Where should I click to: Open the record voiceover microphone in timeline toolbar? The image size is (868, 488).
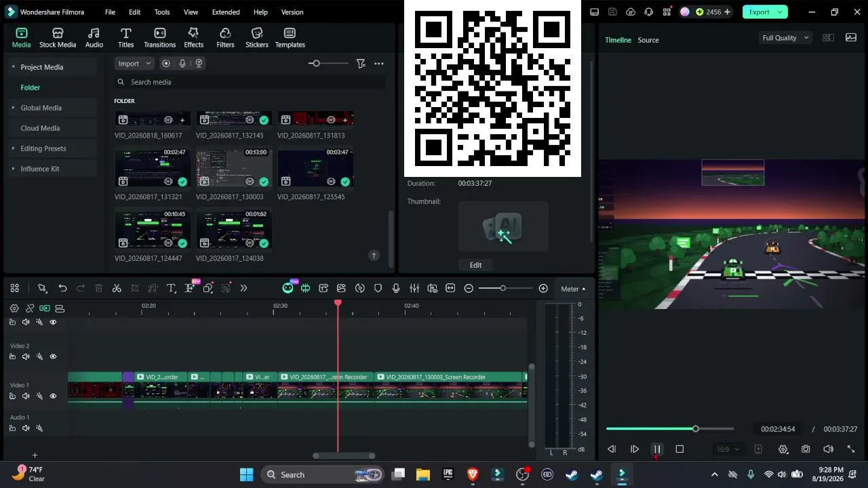pos(396,288)
